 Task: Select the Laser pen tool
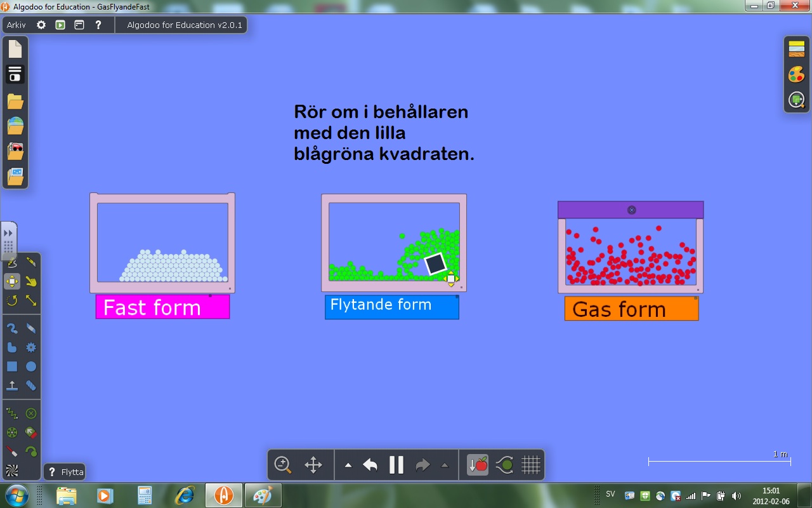click(12, 451)
